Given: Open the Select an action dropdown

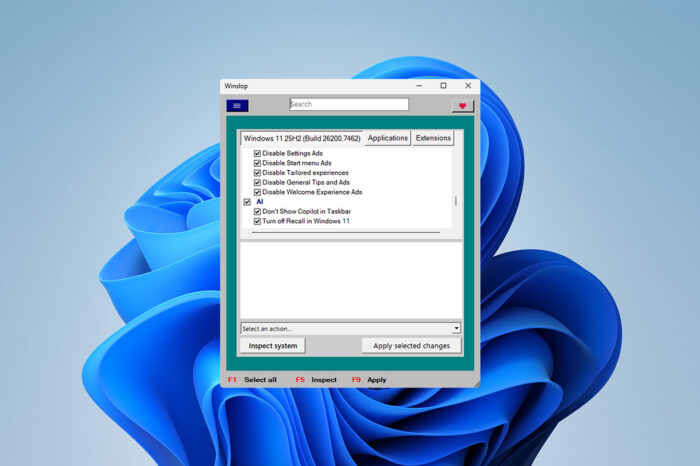Looking at the screenshot, I should (350, 329).
